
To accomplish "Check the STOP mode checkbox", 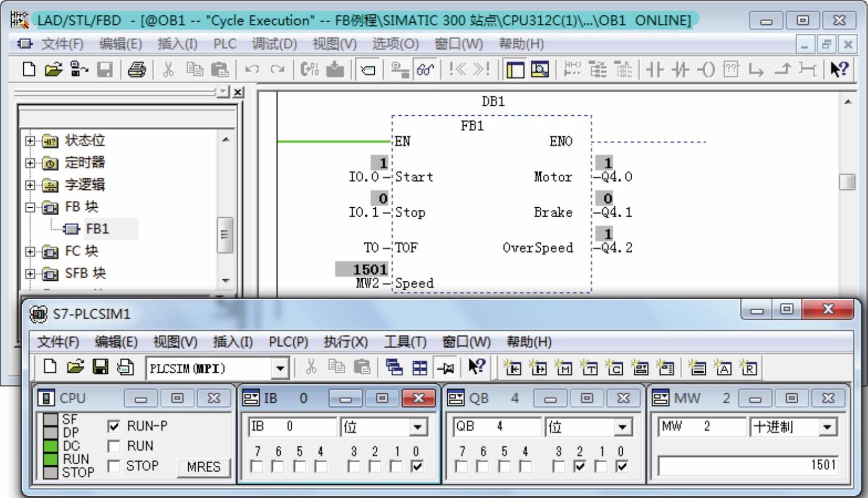I will click(x=114, y=466).
